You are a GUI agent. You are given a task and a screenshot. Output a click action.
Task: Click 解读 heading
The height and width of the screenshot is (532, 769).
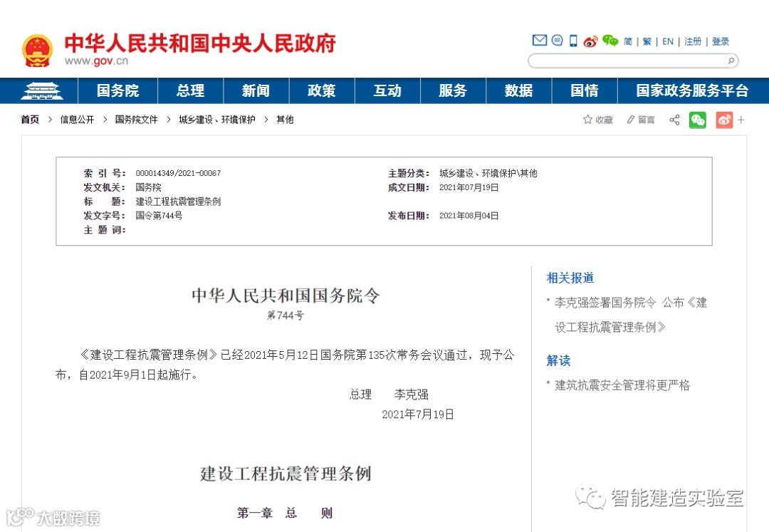click(558, 360)
